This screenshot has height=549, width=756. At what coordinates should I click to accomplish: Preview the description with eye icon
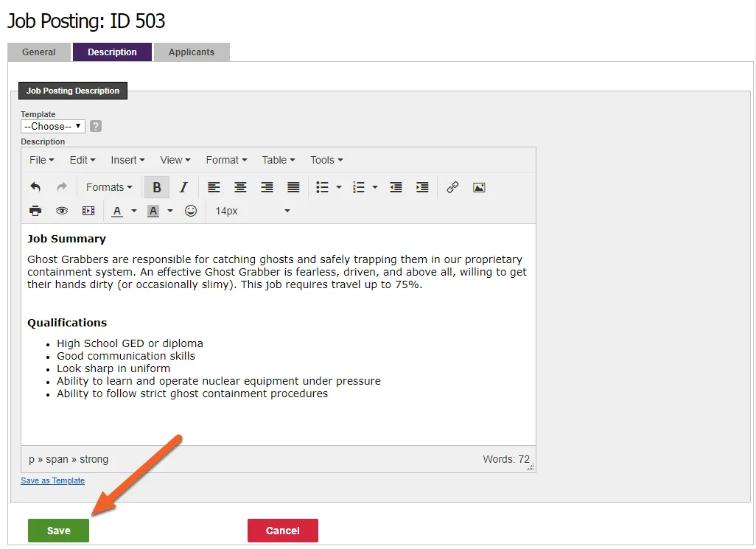coord(62,211)
